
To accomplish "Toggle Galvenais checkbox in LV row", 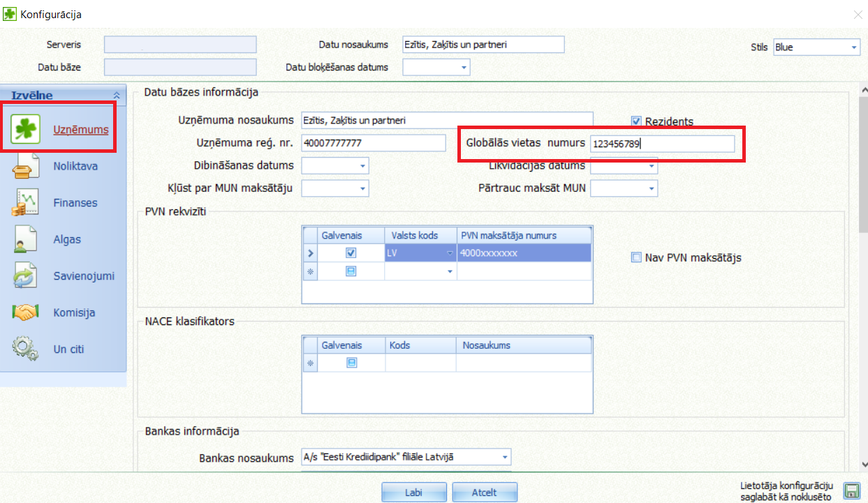I will [x=351, y=253].
